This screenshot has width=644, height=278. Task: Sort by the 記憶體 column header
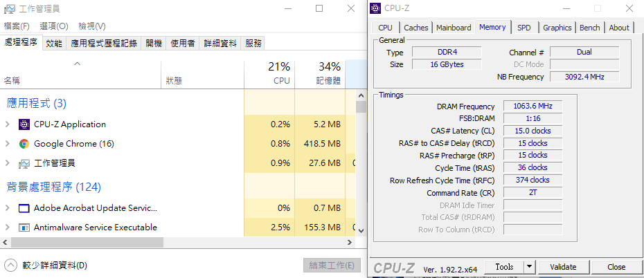(x=319, y=74)
